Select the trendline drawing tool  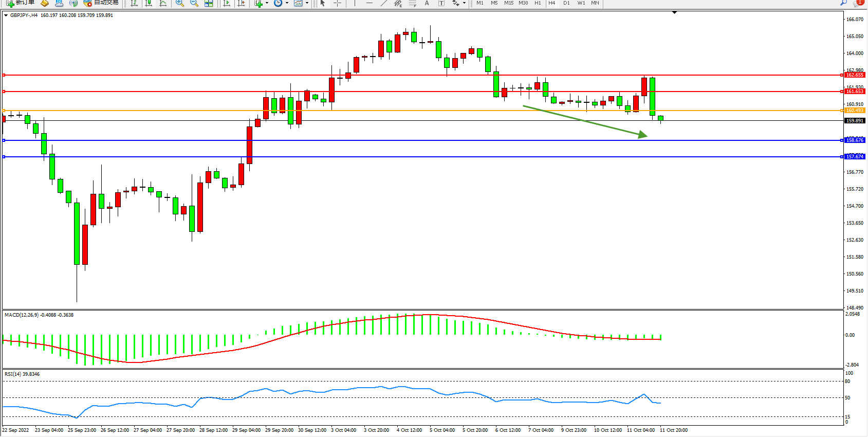[x=383, y=3]
